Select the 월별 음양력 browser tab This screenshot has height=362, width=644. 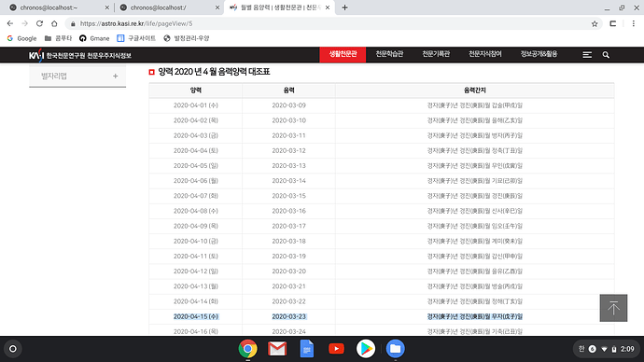[x=279, y=7]
